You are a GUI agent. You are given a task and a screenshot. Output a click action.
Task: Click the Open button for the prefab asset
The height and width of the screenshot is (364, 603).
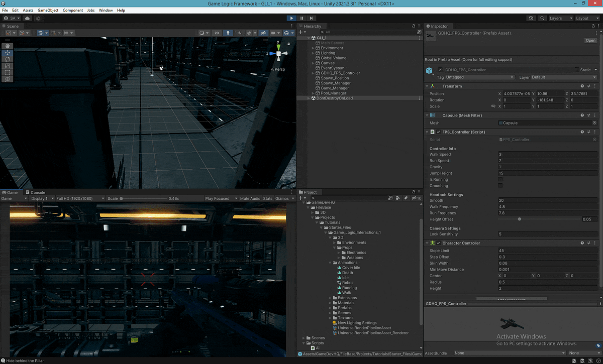click(x=590, y=40)
